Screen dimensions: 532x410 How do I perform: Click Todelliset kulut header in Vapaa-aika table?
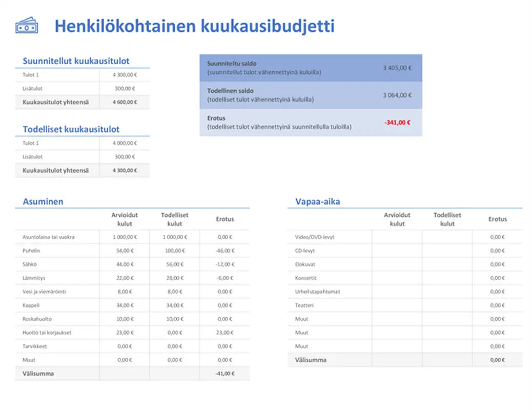(x=447, y=219)
